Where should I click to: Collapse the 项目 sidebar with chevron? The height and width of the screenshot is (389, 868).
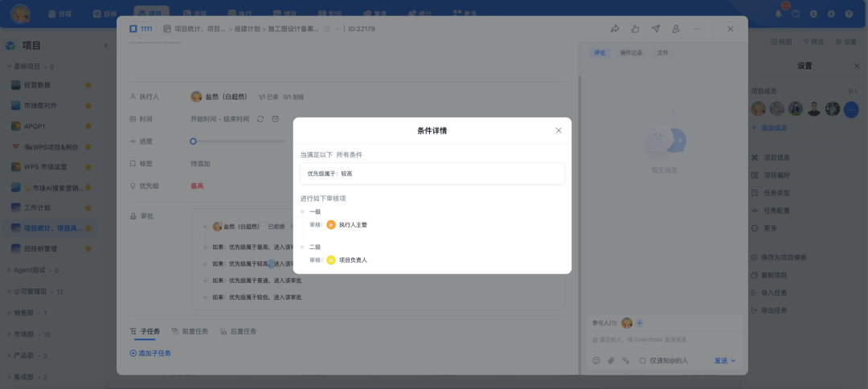coord(106,45)
